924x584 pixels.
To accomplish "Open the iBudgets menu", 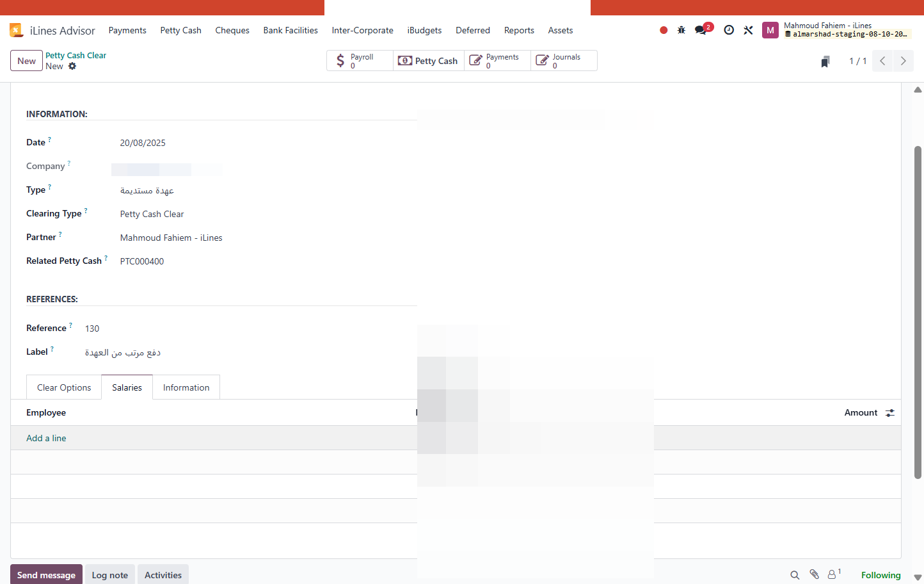I will click(424, 30).
